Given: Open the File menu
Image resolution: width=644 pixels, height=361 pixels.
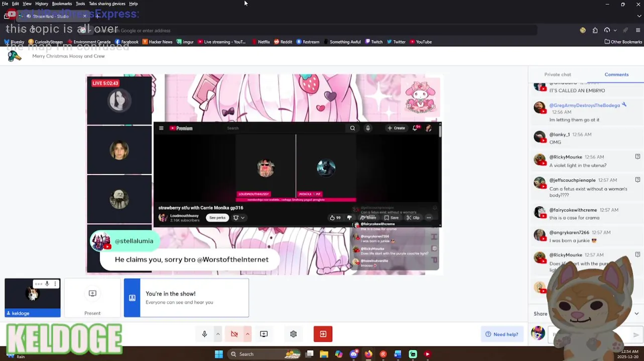Looking at the screenshot, I should pos(5,4).
